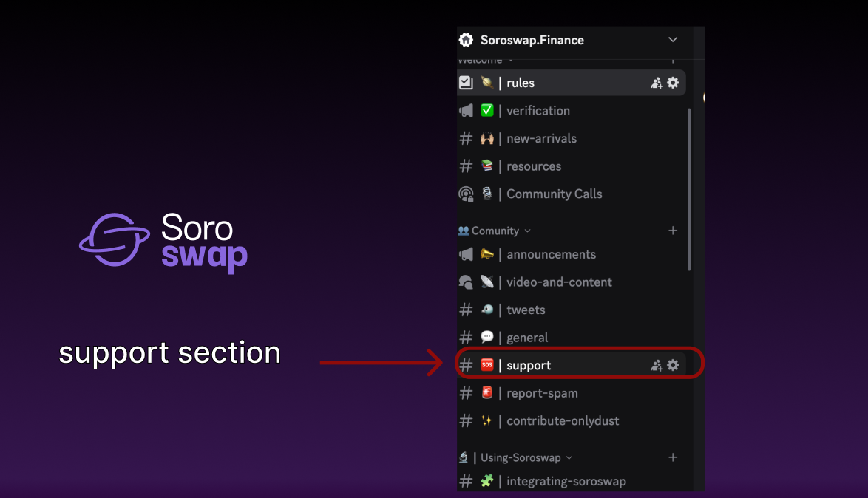
Task: Click the Soroswap planet logo
Action: [115, 239]
